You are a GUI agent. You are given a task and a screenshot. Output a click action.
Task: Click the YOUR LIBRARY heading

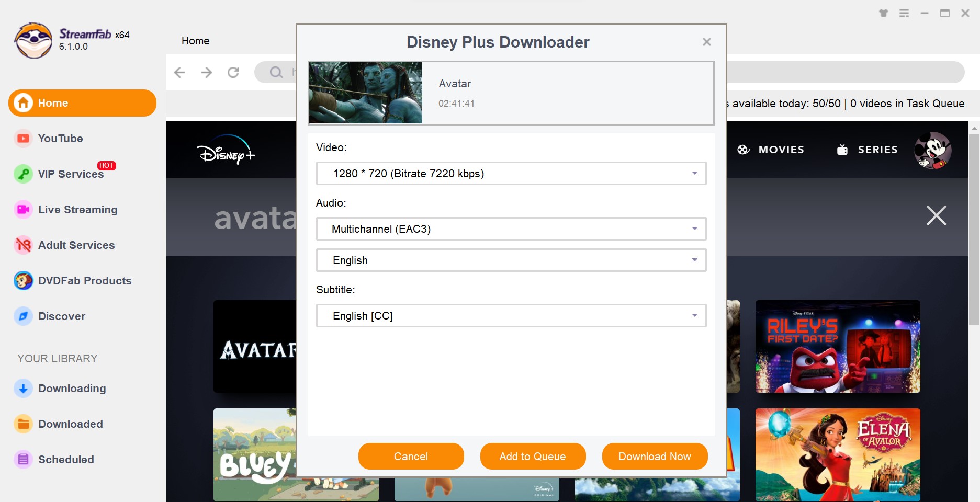tap(58, 359)
